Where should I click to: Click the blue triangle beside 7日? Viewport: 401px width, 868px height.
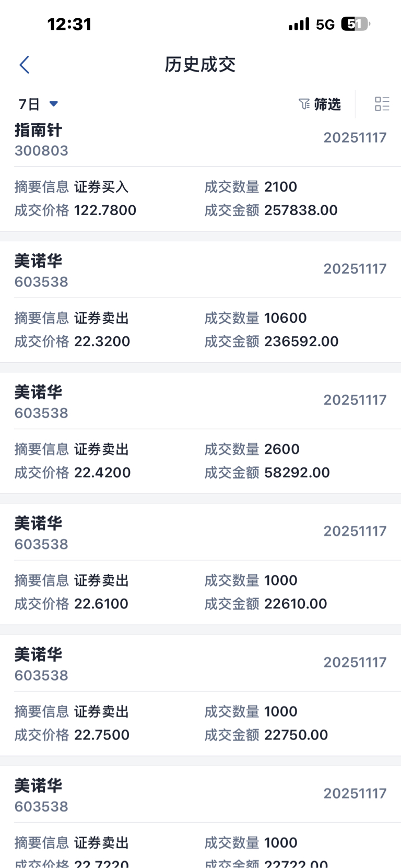pyautogui.click(x=53, y=104)
